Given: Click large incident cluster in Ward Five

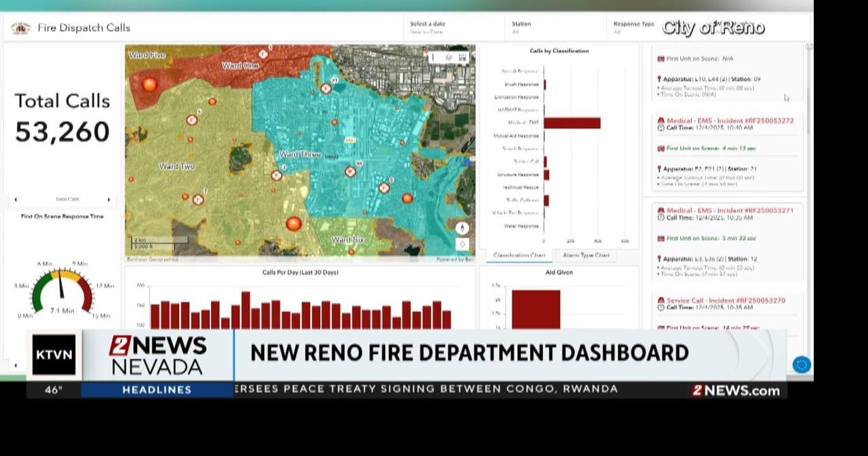Looking at the screenshot, I should (149, 85).
